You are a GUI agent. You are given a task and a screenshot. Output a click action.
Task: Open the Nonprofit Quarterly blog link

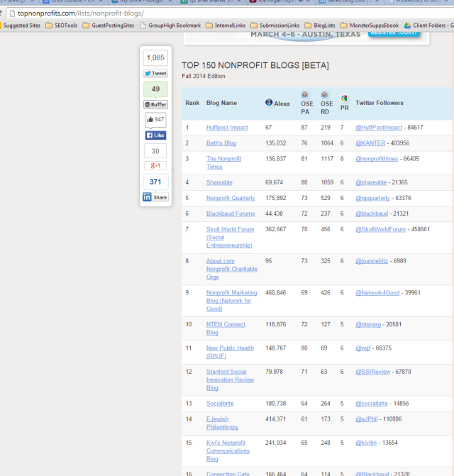pyautogui.click(x=231, y=198)
